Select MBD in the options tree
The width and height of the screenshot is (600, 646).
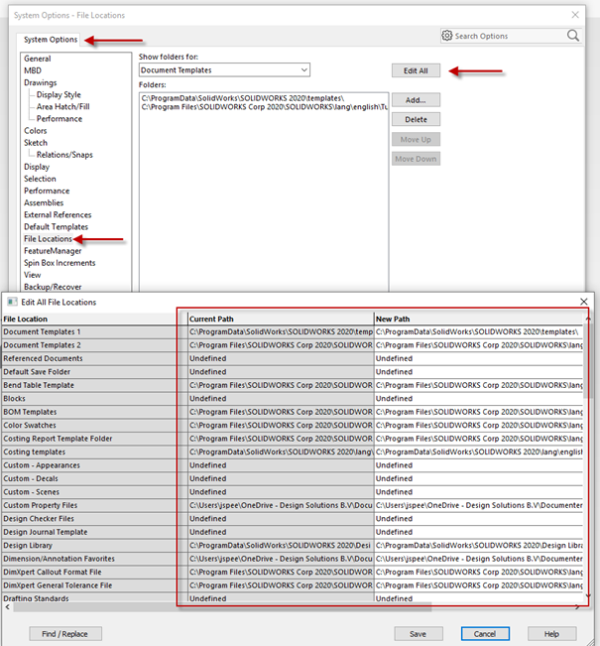click(x=33, y=70)
